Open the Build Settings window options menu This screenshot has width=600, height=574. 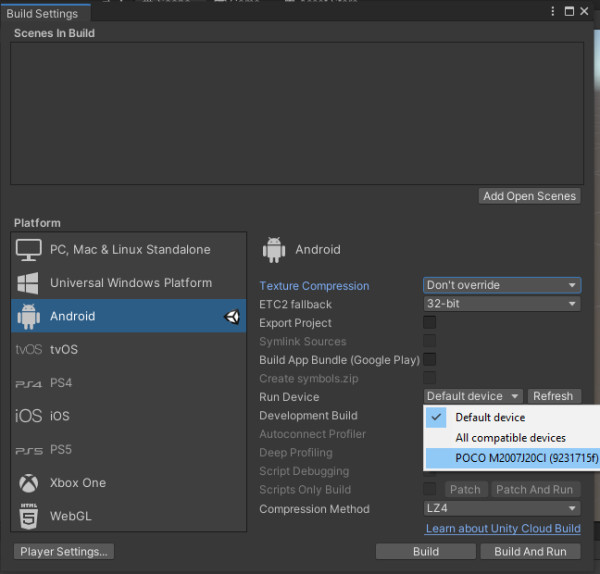552,11
